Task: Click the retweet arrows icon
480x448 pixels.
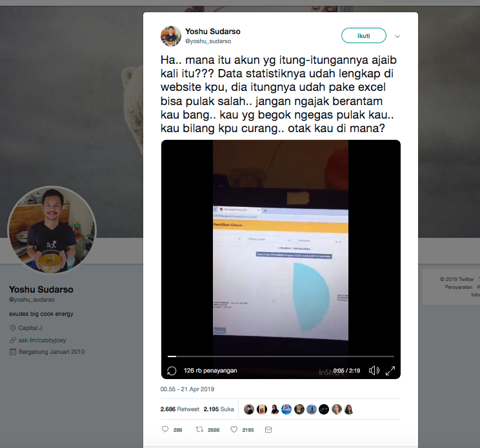Action: (x=199, y=429)
